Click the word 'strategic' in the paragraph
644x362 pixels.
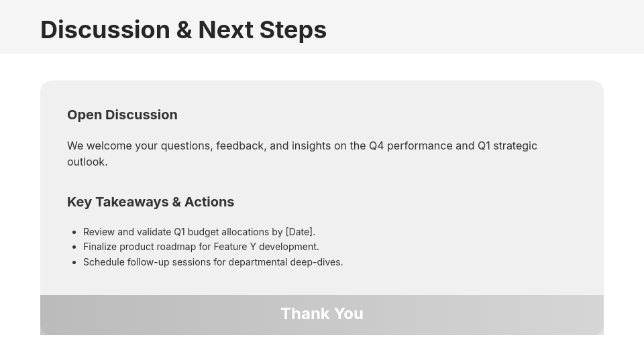(515, 146)
